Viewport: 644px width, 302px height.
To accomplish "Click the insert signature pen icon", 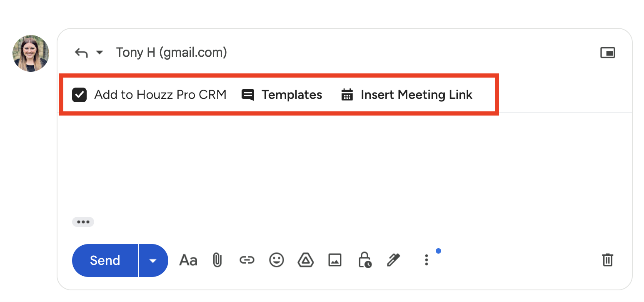I will coord(394,260).
